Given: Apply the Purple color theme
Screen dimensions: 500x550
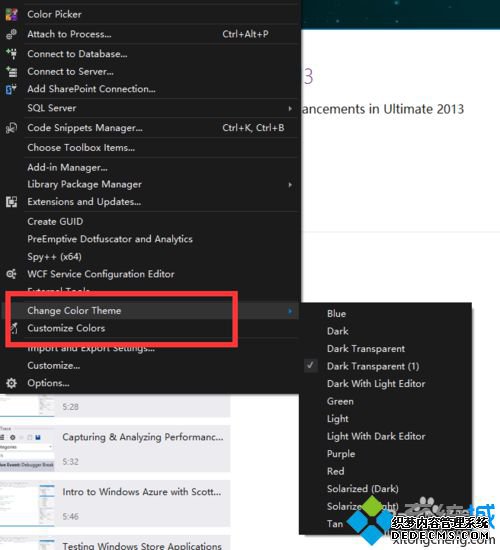Looking at the screenshot, I should 341,454.
